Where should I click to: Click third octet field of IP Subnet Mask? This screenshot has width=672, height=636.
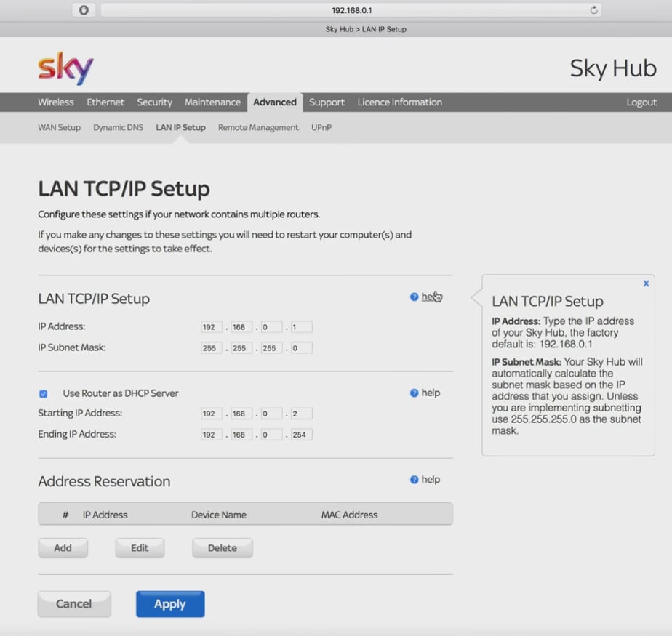coord(272,347)
